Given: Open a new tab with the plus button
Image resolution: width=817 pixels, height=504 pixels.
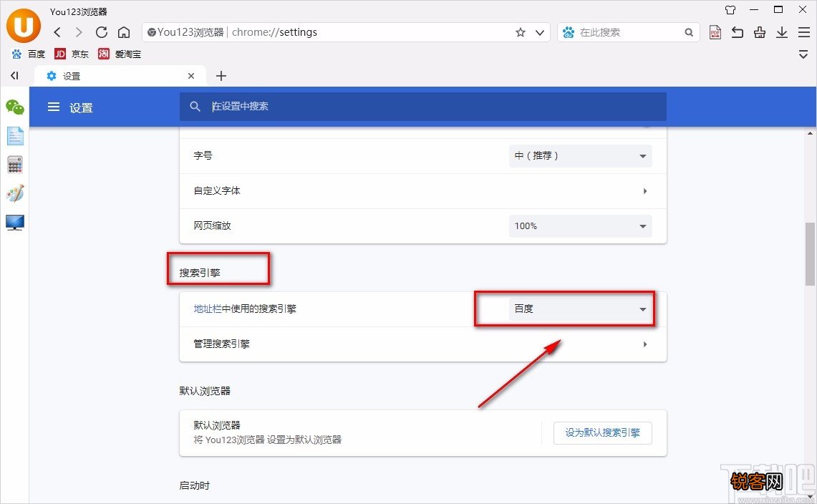Looking at the screenshot, I should point(221,76).
